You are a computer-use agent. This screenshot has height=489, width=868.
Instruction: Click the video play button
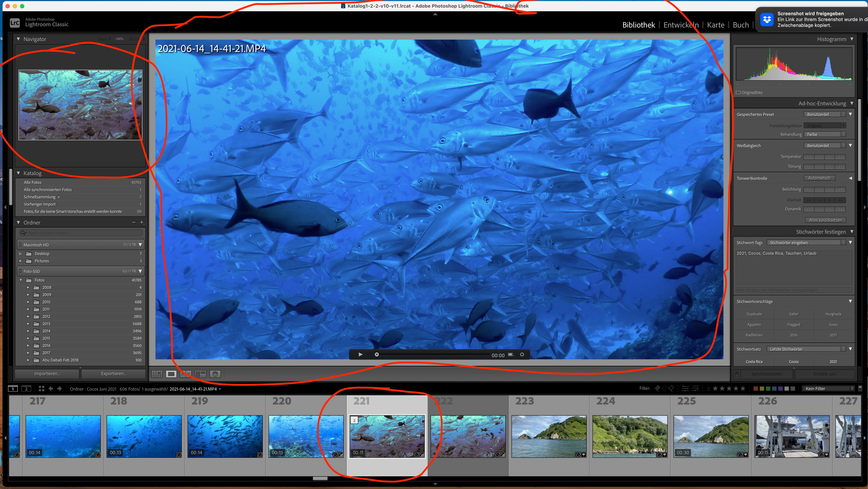360,355
